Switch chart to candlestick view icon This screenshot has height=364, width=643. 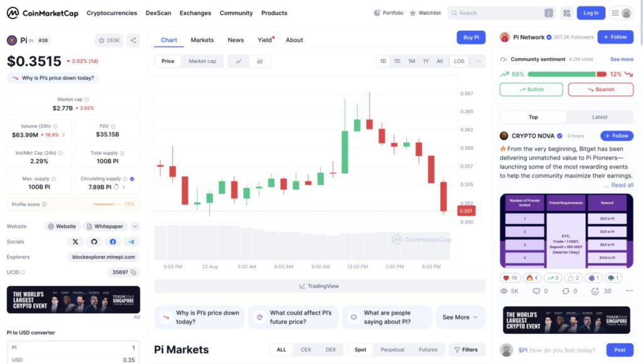pyautogui.click(x=259, y=62)
